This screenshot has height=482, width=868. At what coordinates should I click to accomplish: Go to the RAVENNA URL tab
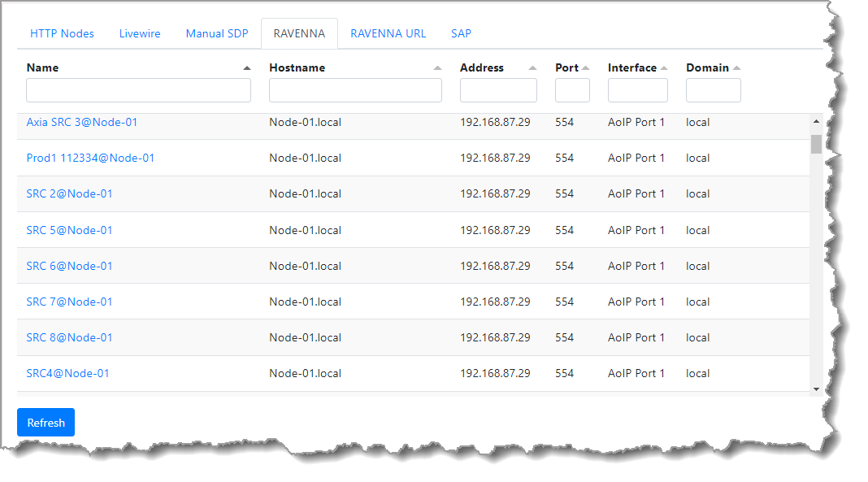[x=388, y=33]
